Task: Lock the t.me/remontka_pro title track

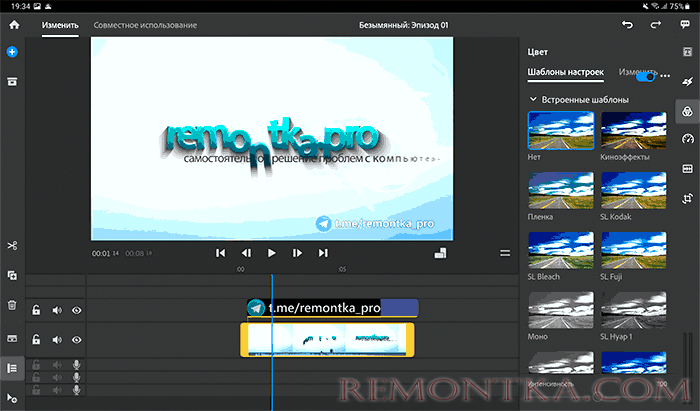Action: coord(36,310)
